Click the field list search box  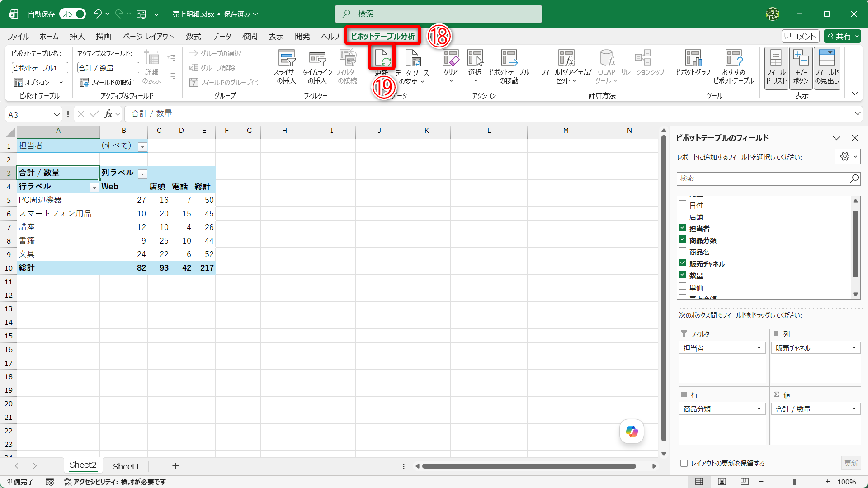point(768,178)
